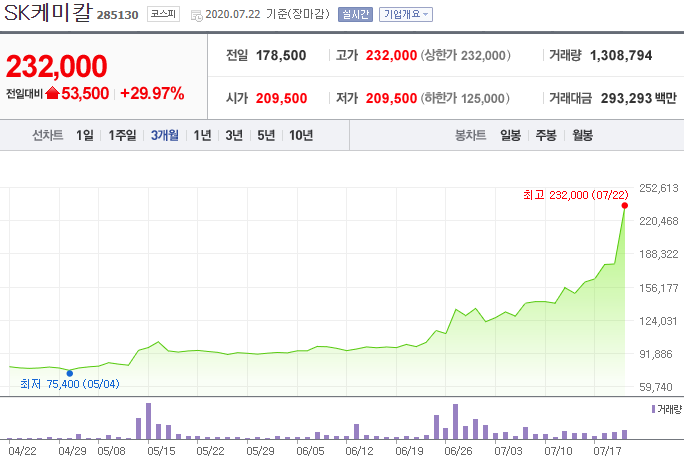Click the 하한가 125,000 text
Image resolution: width=684 pixels, height=458 pixels.
pos(465,98)
